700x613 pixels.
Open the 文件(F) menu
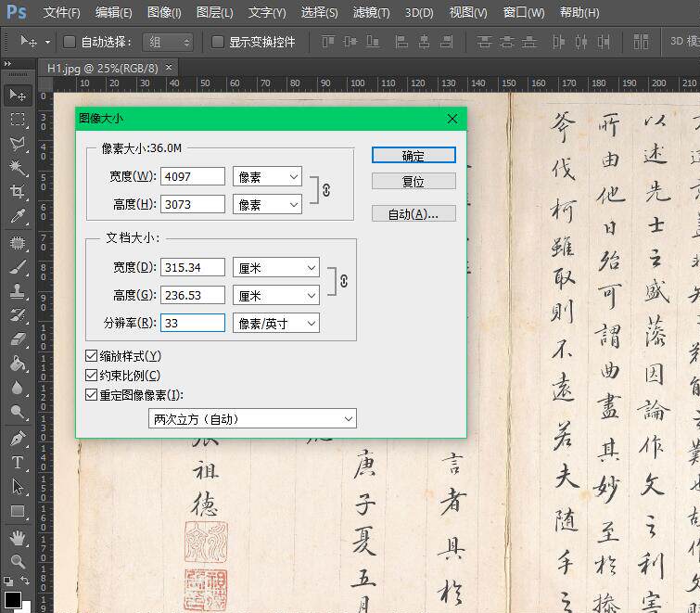61,12
